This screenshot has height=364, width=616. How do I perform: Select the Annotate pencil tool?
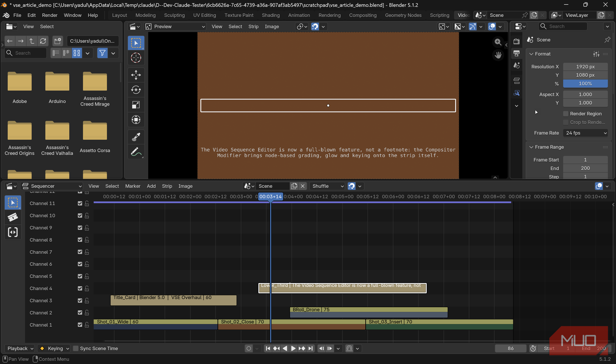136,152
